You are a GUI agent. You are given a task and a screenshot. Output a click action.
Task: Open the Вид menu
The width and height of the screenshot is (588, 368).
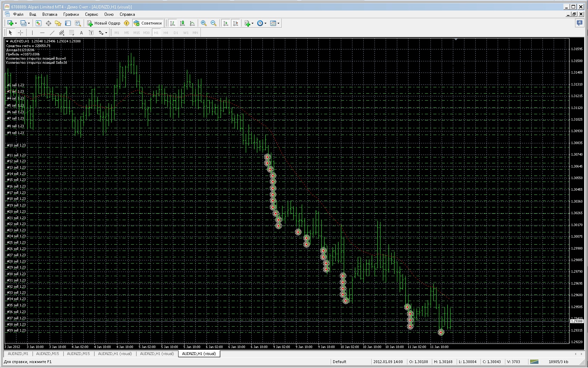click(33, 14)
